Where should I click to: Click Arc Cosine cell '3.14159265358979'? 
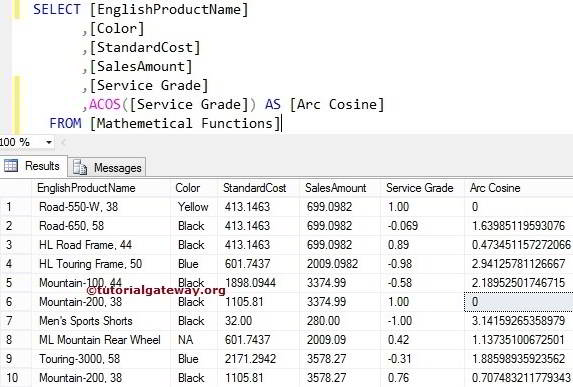pos(518,321)
